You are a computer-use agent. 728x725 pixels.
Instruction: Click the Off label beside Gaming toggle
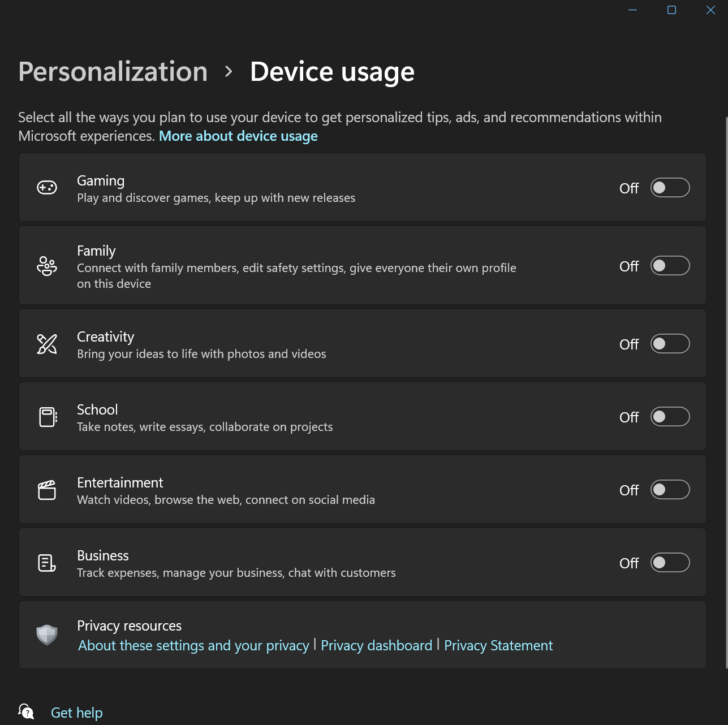(629, 188)
